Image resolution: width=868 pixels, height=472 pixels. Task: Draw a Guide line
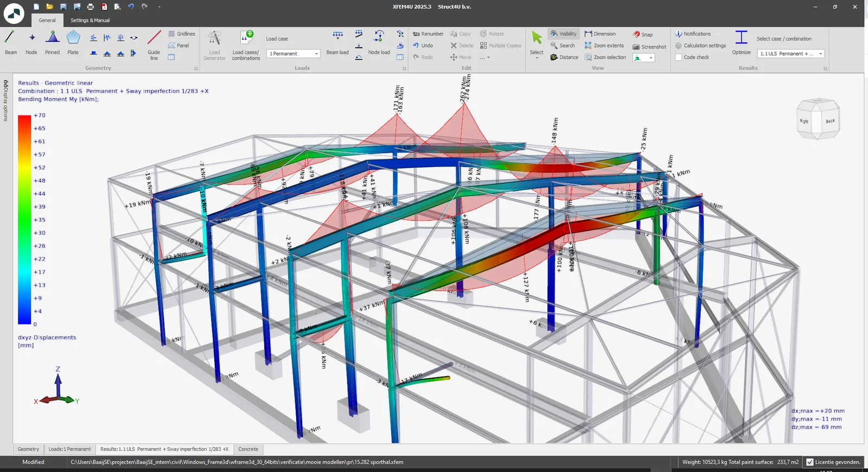154,45
